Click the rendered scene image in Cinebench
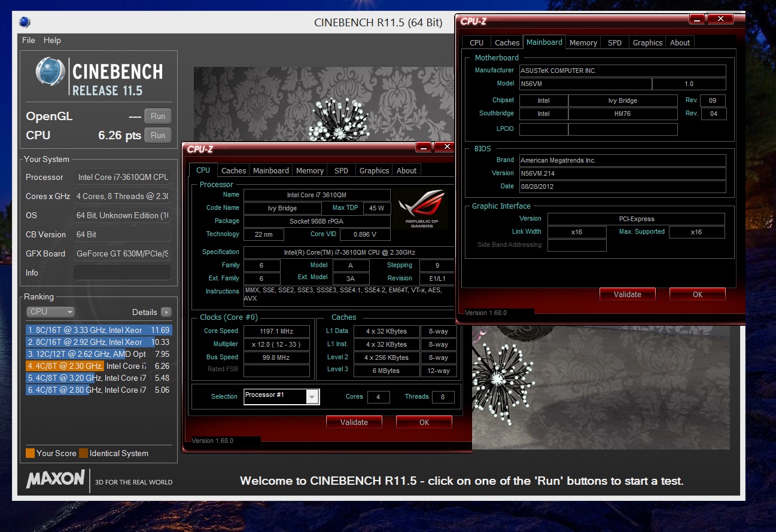This screenshot has height=532, width=776. (x=461, y=257)
